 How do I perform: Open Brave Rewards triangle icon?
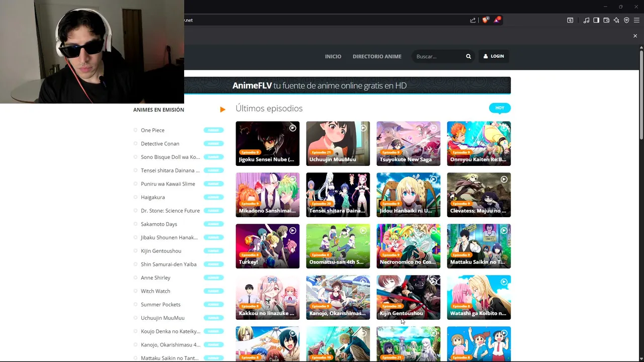point(497,20)
